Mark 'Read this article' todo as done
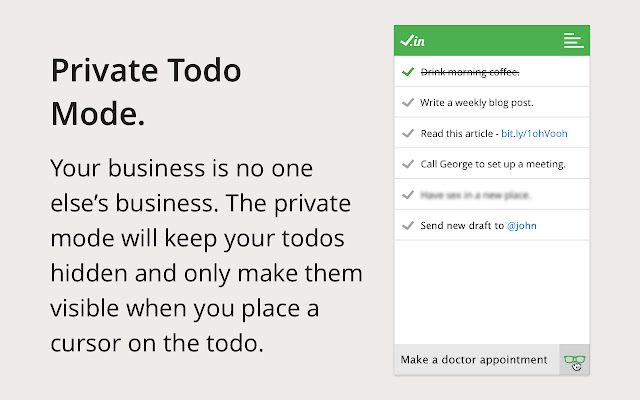 pyautogui.click(x=407, y=133)
